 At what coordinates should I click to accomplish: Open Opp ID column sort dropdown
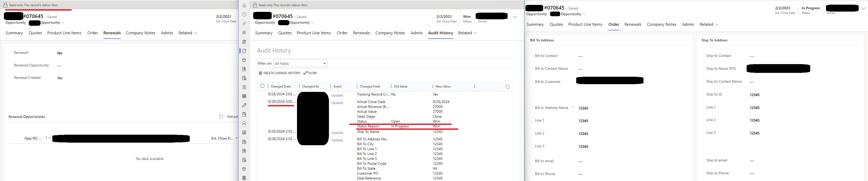tap(49, 138)
